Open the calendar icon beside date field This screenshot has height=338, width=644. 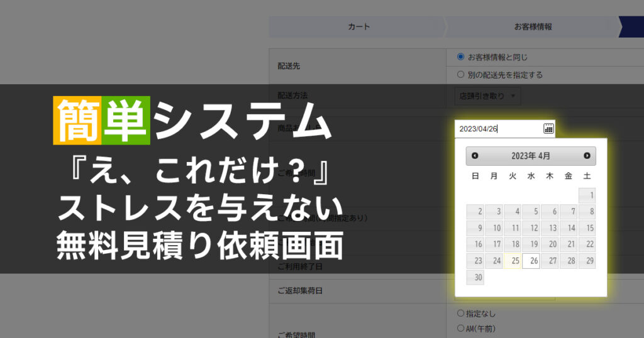[548, 128]
